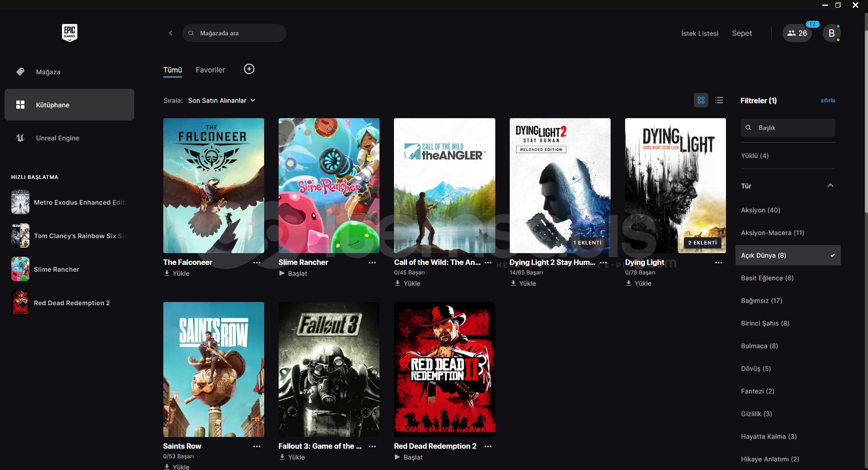This screenshot has width=868, height=470.
Task: Uncheck the Açık Dünya (8) filter
Action: (788, 255)
